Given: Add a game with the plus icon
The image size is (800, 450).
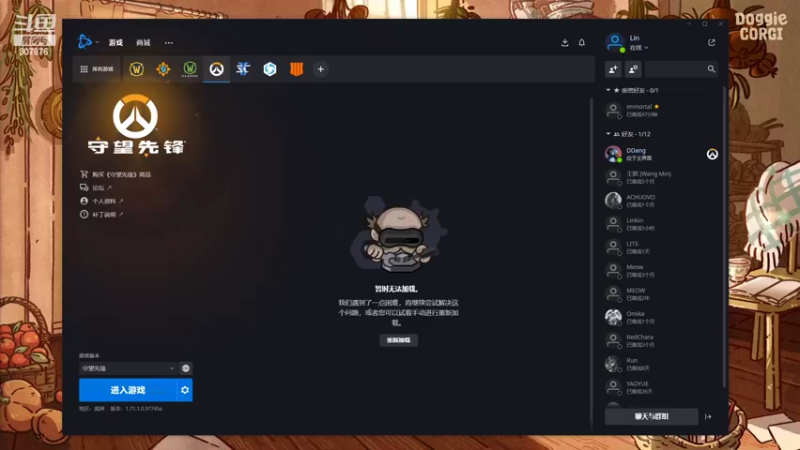Looking at the screenshot, I should click(320, 69).
